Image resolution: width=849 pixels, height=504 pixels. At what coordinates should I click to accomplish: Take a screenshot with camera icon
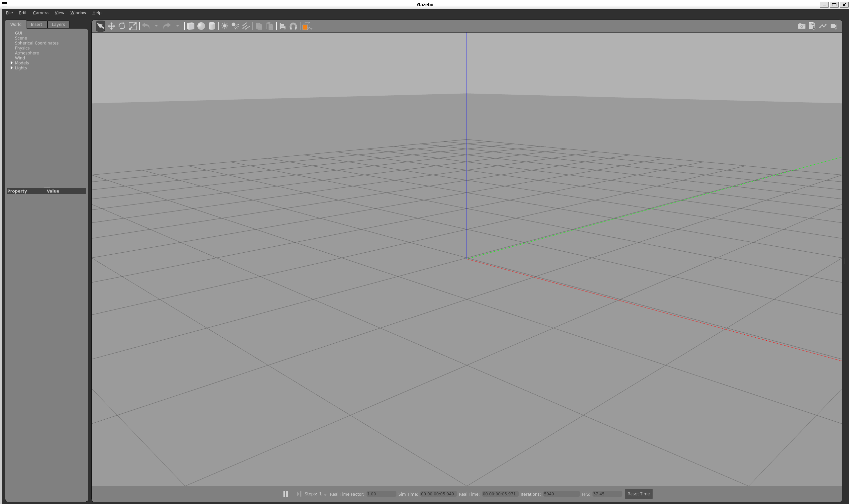pyautogui.click(x=801, y=26)
